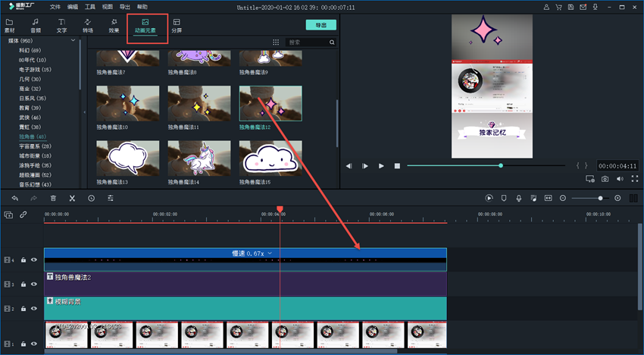Click the render preview icon

tap(489, 198)
